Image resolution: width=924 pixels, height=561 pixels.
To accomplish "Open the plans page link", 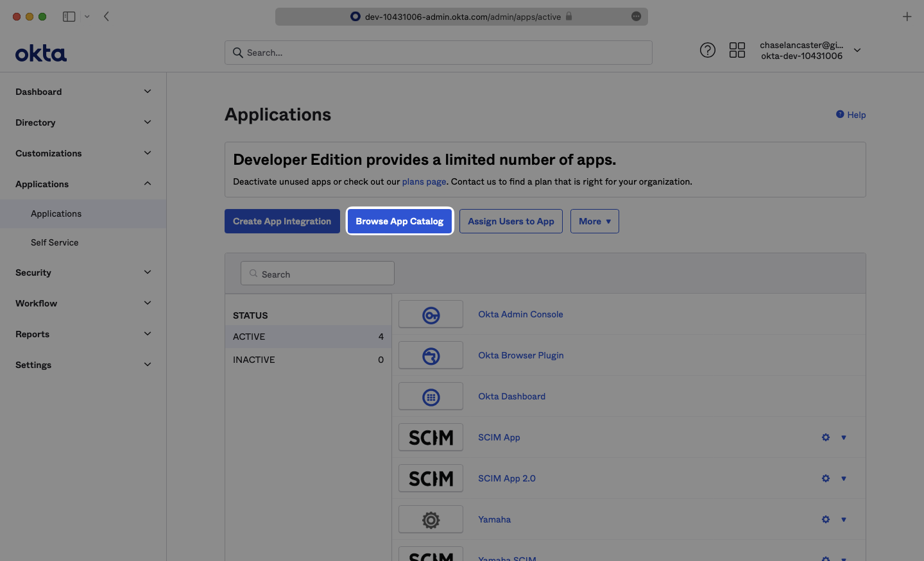I will 424,181.
